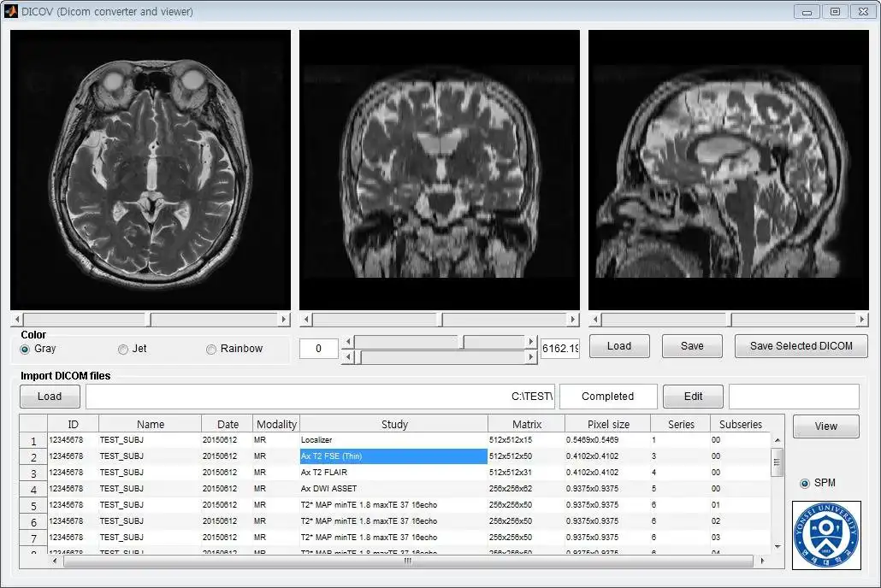This screenshot has height=588, width=881.
Task: Click the Yonsei University logo
Action: tap(826, 535)
